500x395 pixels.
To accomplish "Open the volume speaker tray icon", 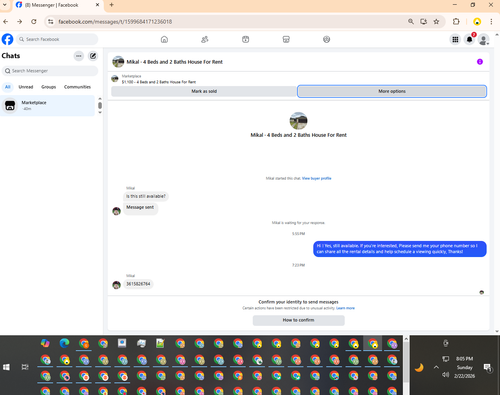I will pyautogui.click(x=446, y=375).
